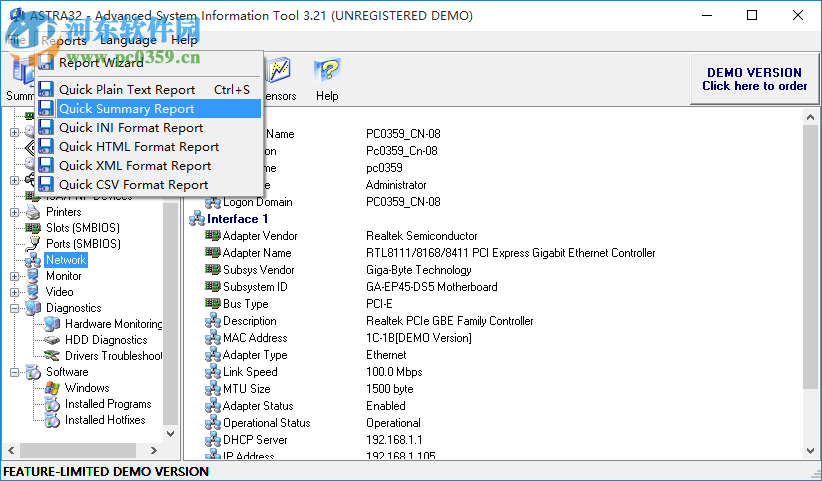Click the Diagnostics tree icon
The width and height of the screenshot is (822, 481).
(x=33, y=308)
